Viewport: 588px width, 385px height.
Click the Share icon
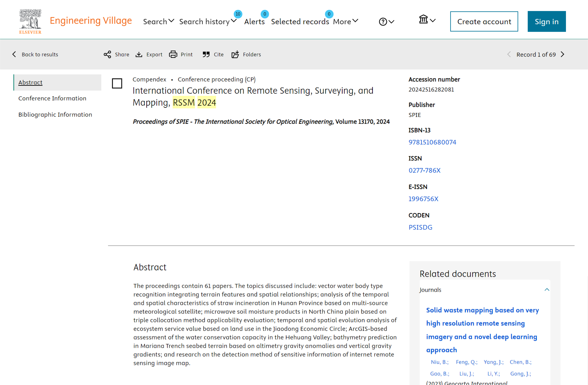pyautogui.click(x=107, y=54)
